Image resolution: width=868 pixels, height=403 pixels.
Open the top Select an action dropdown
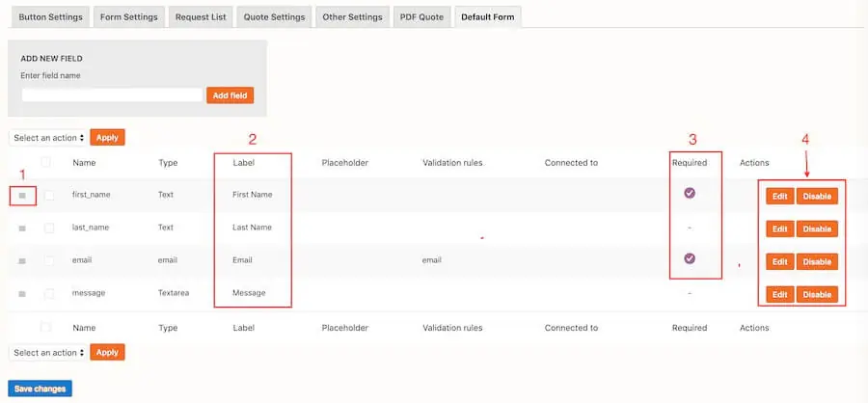49,138
